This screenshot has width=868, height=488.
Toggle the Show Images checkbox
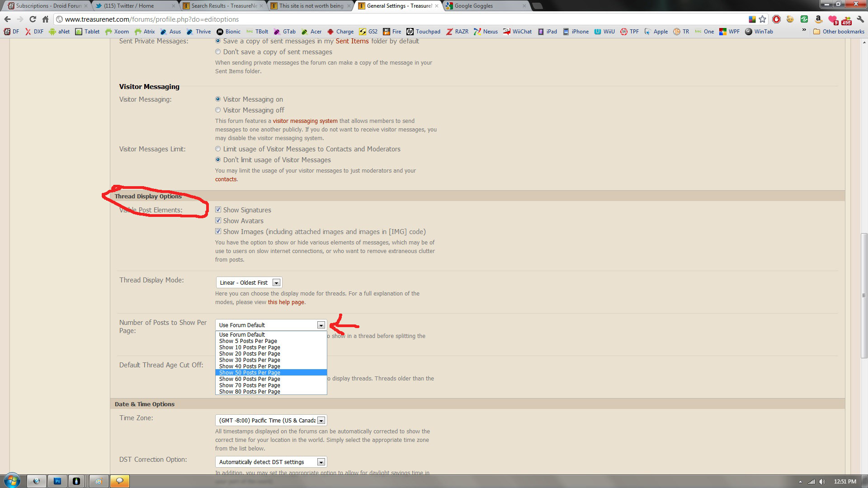218,231
